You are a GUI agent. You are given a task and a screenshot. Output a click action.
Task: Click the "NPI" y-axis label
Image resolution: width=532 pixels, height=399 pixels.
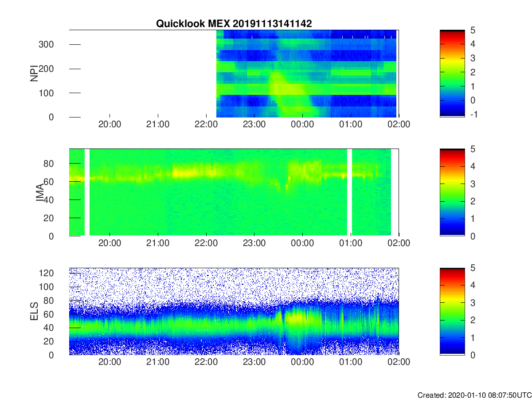click(x=34, y=74)
